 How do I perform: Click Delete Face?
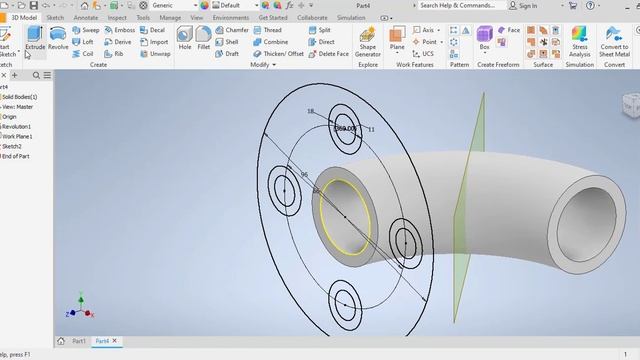tap(329, 54)
